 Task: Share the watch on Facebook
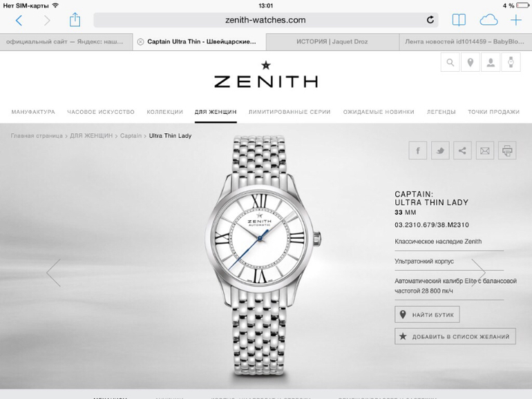(418, 150)
